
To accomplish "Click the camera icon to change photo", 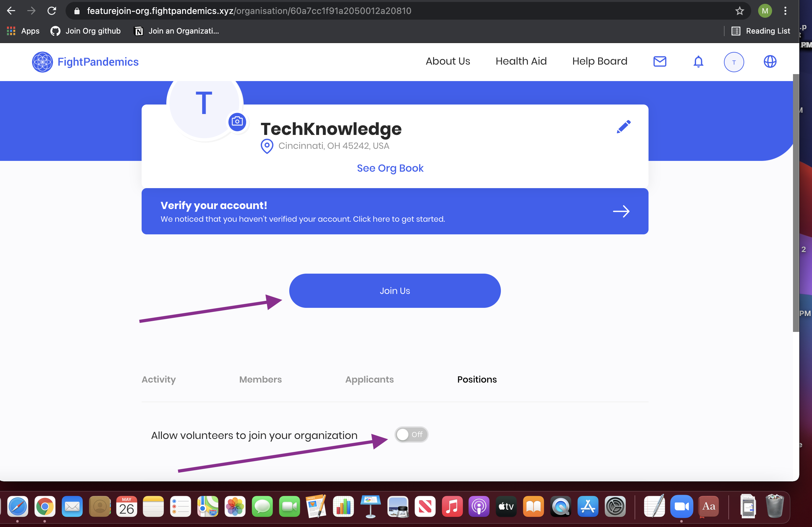I will [x=237, y=121].
